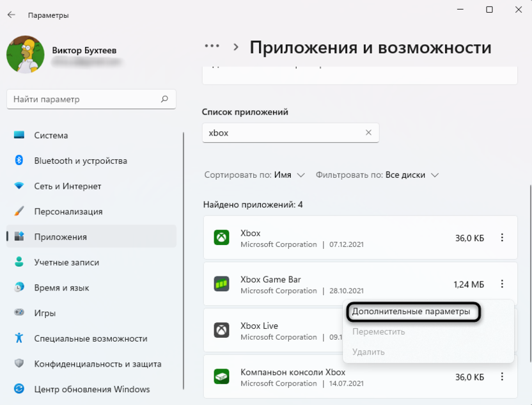The height and width of the screenshot is (405, 532).
Task: Click Удалить in the context menu
Action: coord(368,352)
